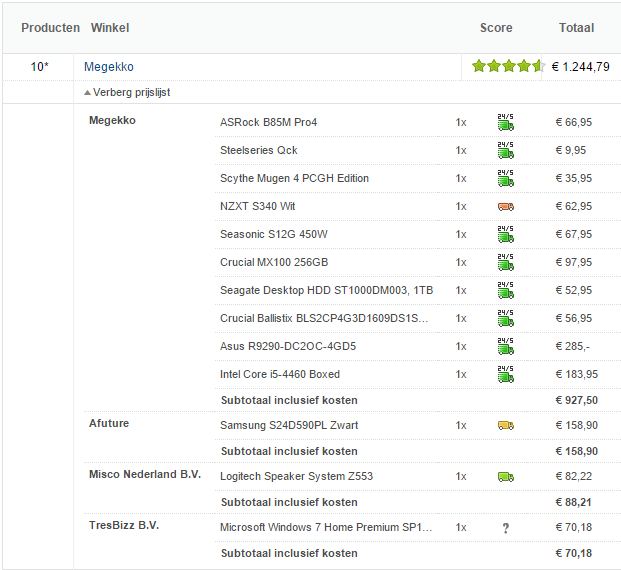Click delivery icon for Intel Core i5-4460
Image resolution: width=621 pixels, height=570 pixels.
(506, 374)
